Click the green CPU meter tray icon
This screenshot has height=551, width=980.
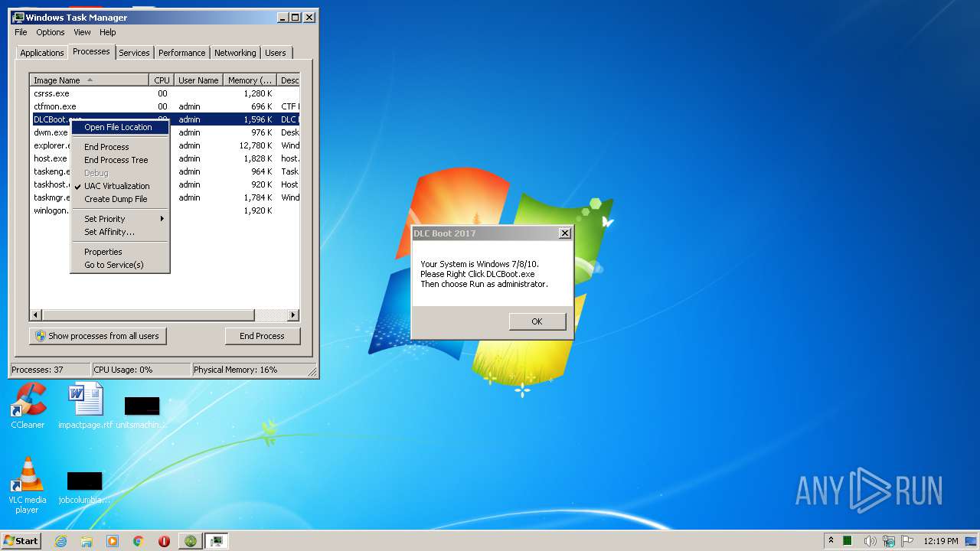coord(848,541)
